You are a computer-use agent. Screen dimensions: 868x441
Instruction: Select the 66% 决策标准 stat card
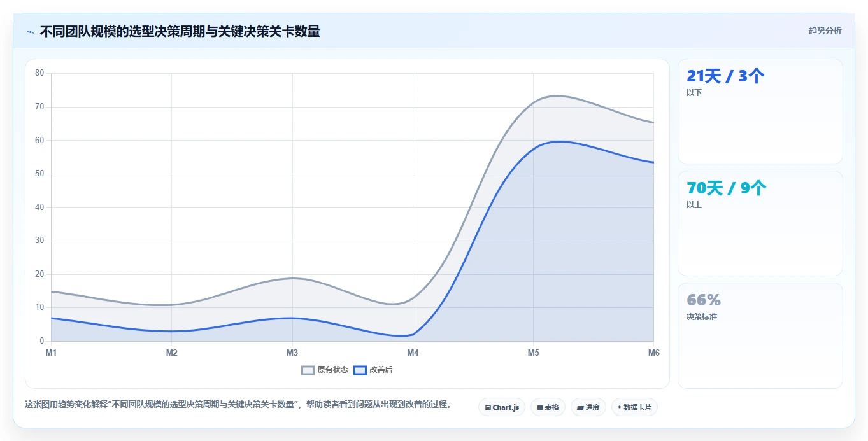coord(760,335)
